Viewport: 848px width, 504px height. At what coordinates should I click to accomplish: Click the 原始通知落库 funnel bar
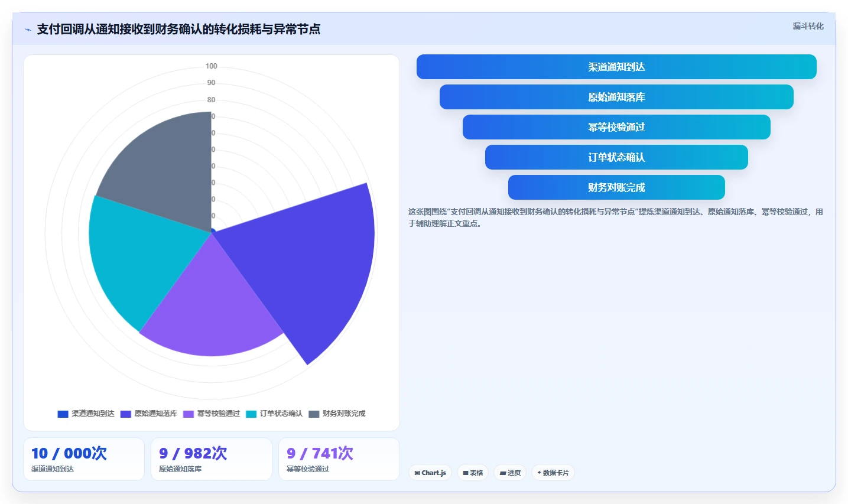click(x=616, y=97)
